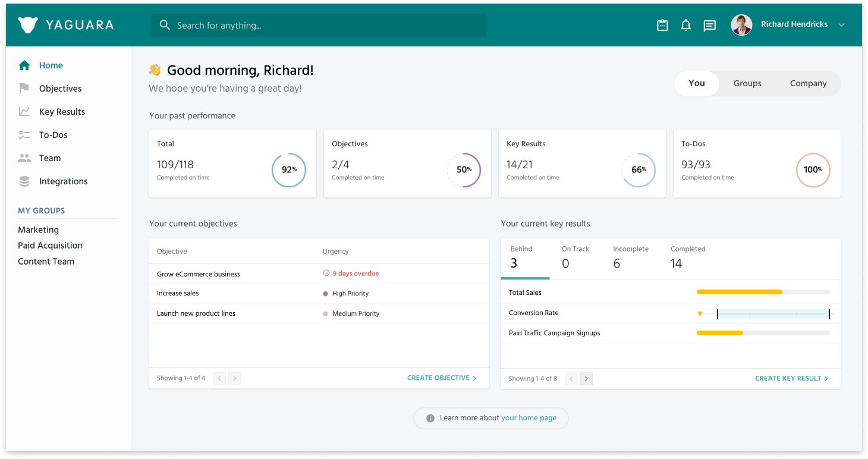Screen dimensions: 868x459
Task: Switch view toggle to Groups
Action: tap(747, 84)
